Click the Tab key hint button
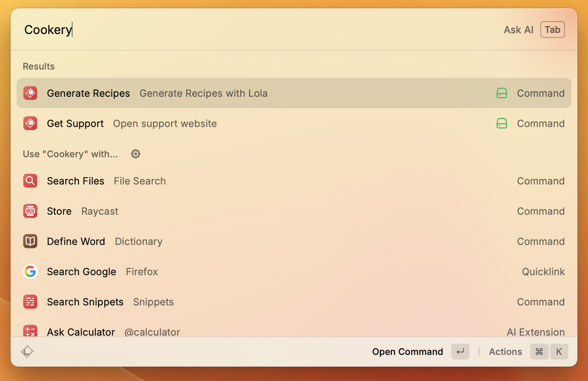Viewport: 588px width, 381px height. (x=552, y=29)
